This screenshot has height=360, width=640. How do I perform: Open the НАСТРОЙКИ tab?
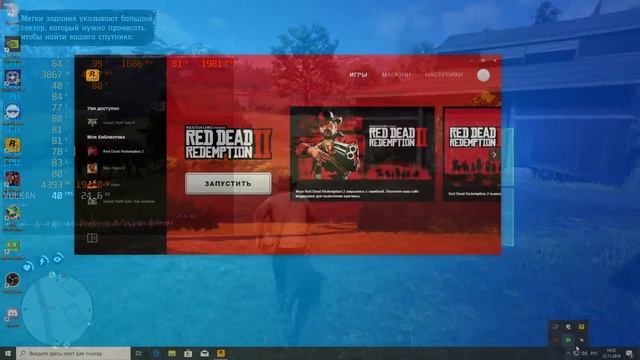[x=444, y=75]
